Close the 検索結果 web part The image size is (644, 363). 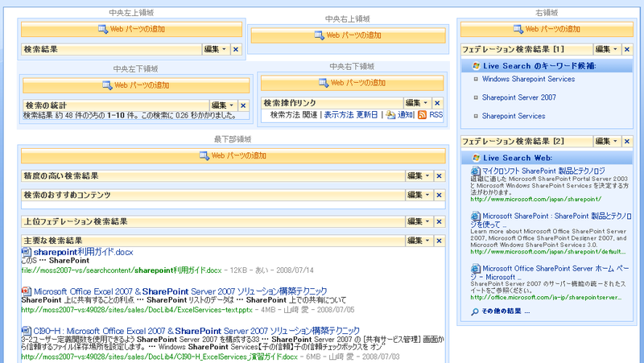tap(236, 49)
